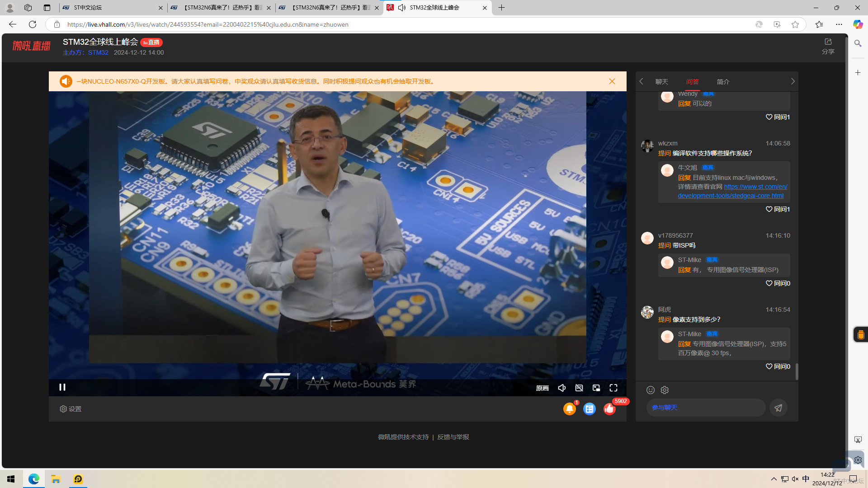Open the Copilot sidebar
The image size is (868, 488).
coord(858,24)
